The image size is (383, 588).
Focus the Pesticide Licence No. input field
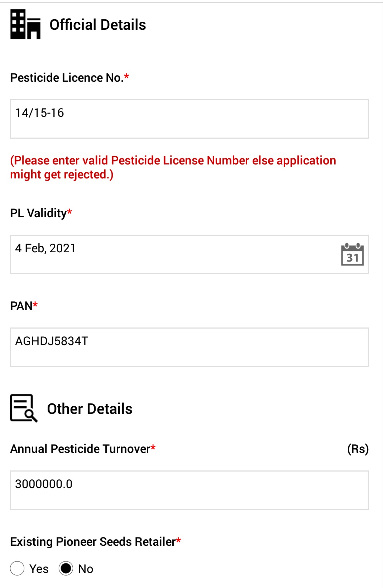point(190,119)
